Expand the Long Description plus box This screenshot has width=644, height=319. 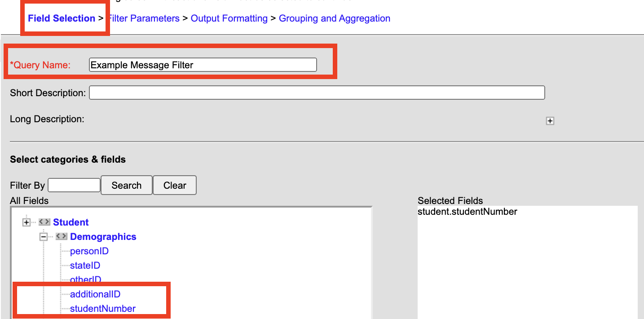(x=550, y=121)
